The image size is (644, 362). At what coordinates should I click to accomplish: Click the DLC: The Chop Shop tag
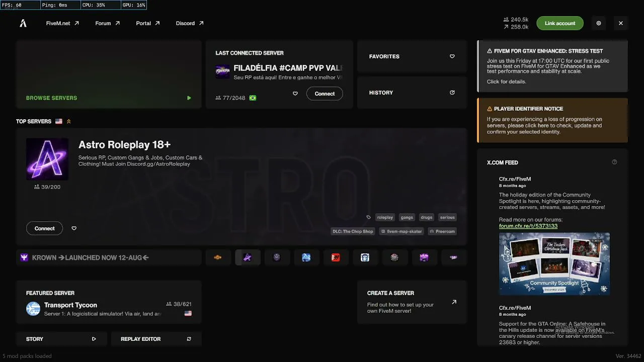pyautogui.click(x=353, y=231)
